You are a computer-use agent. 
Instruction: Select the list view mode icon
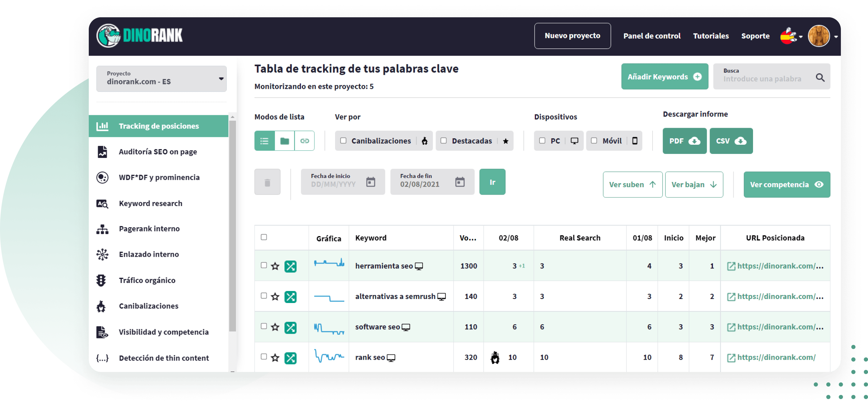pos(264,141)
